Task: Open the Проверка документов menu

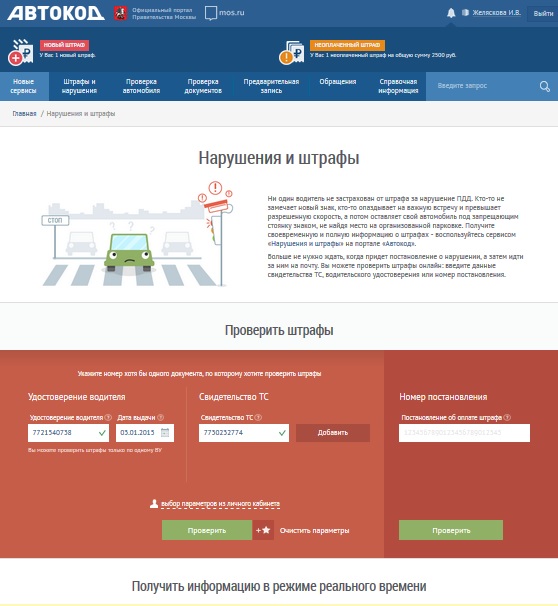Action: [203, 86]
